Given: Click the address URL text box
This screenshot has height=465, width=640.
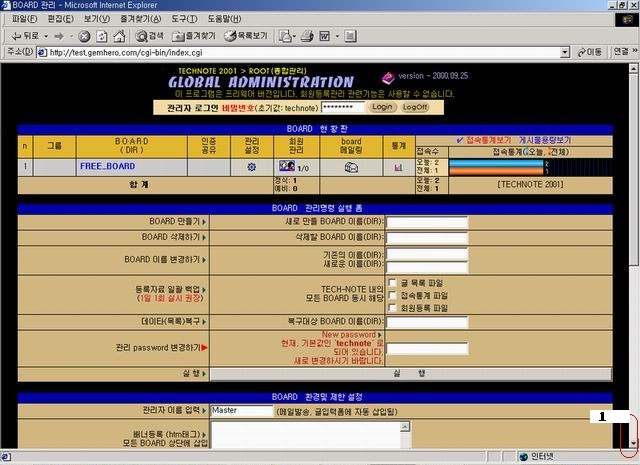Looking at the screenshot, I should 304,52.
